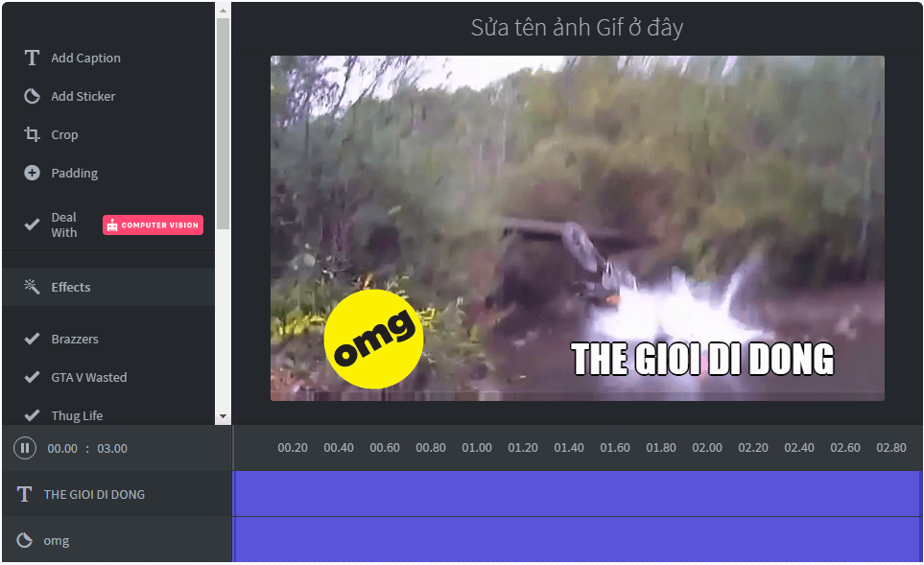Click the sidebar scroll down arrow

pos(223,416)
